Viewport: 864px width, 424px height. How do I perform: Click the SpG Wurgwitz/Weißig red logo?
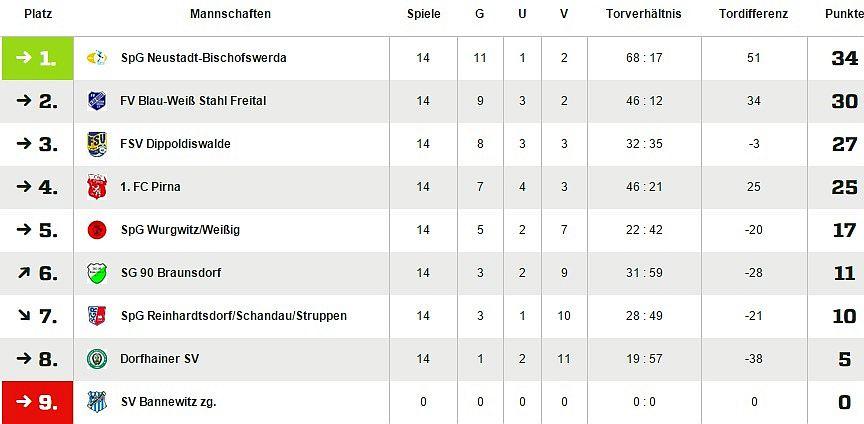97,230
